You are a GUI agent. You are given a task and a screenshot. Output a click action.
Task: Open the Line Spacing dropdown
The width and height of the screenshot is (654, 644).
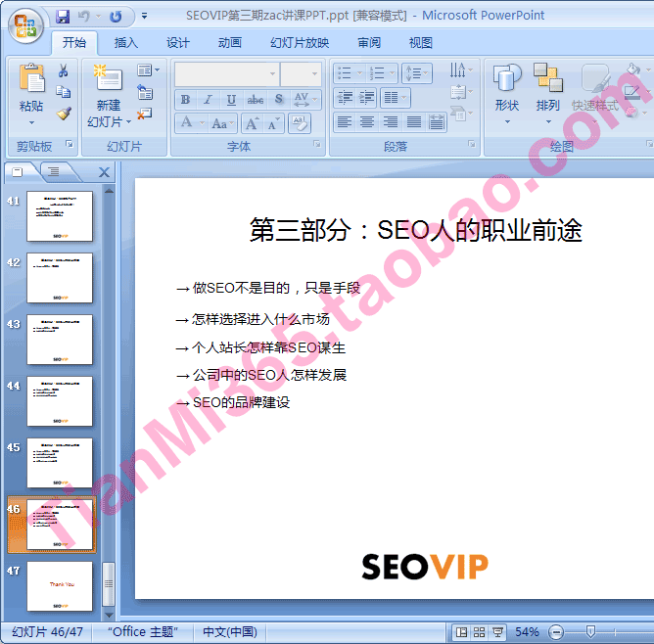417,73
